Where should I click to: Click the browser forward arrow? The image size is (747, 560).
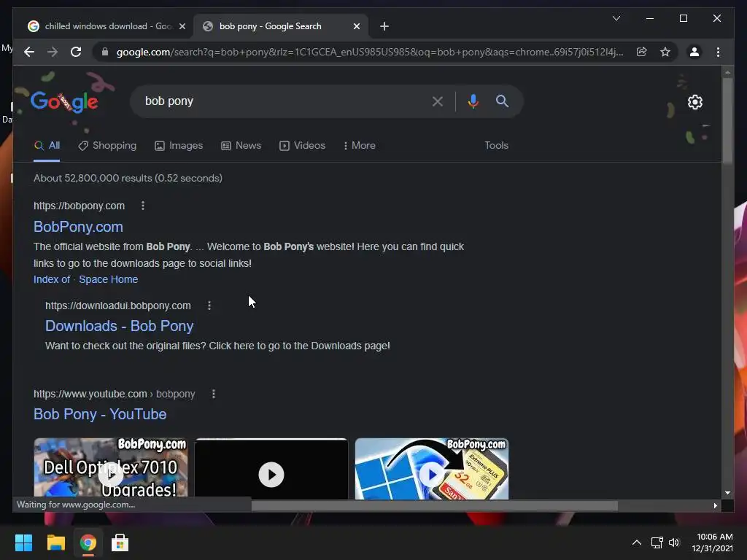(53, 52)
